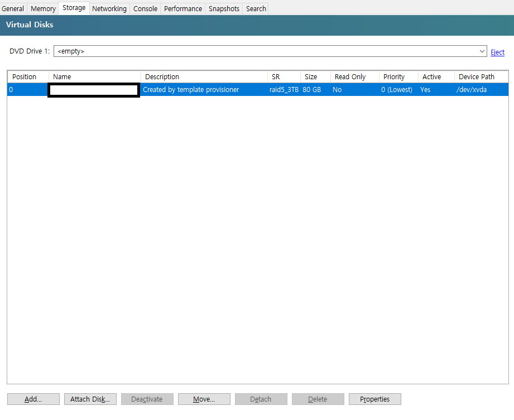Viewport: 514px width, 420px height.
Task: Click the Move button
Action: 204,399
